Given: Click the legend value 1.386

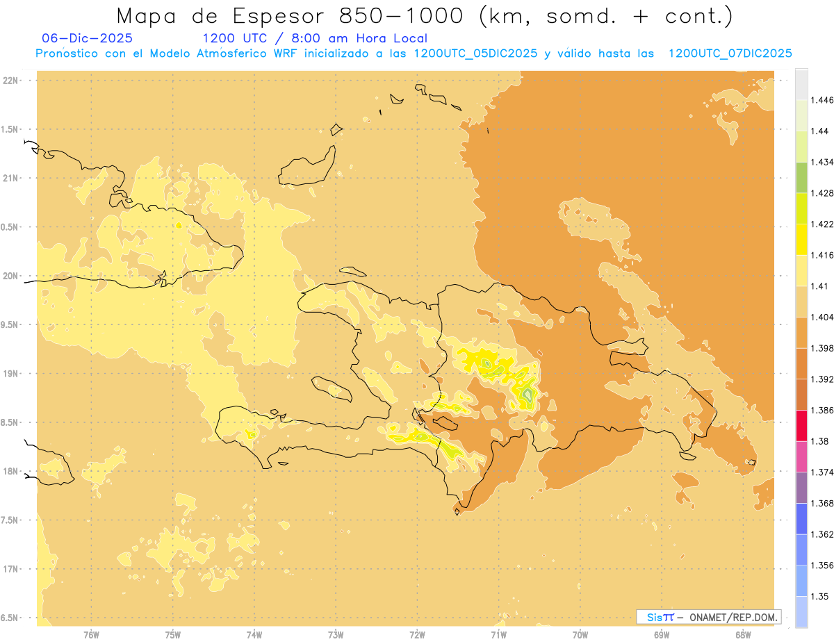Looking at the screenshot, I should [822, 411].
